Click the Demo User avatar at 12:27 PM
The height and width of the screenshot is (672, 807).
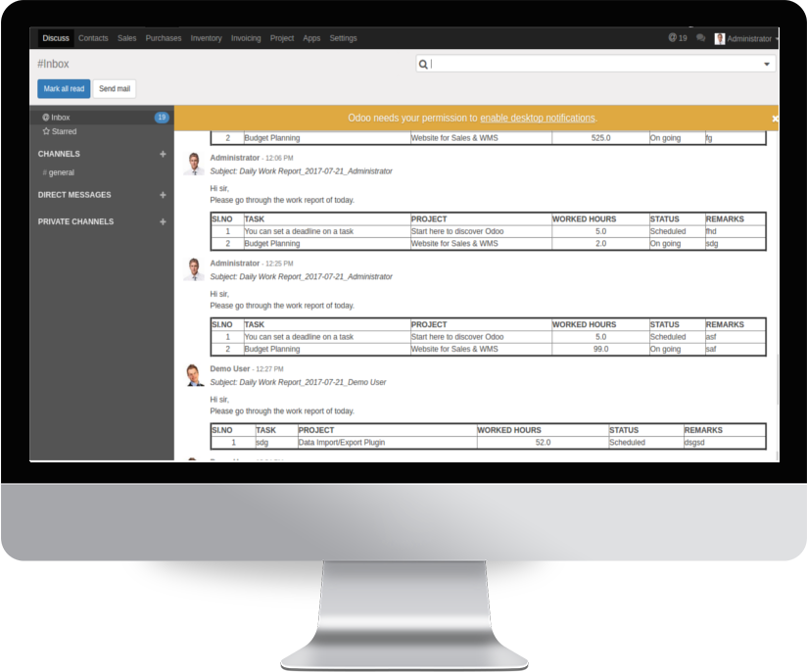[x=194, y=375]
